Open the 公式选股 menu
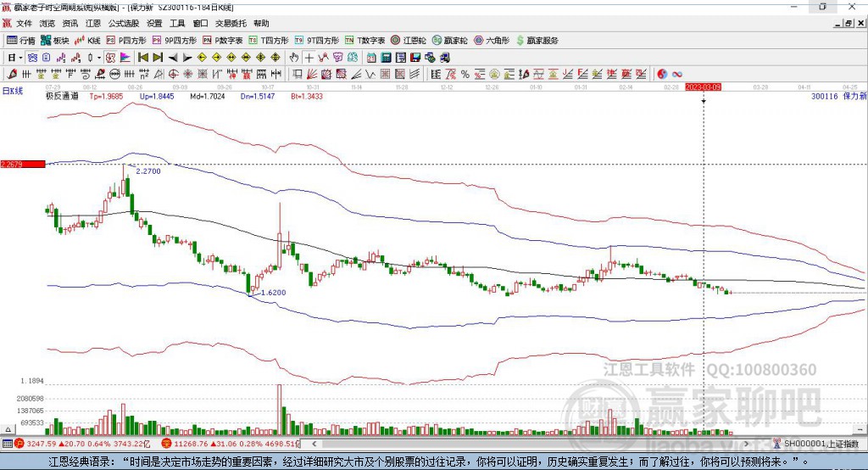The width and height of the screenshot is (868, 470). coord(123,24)
